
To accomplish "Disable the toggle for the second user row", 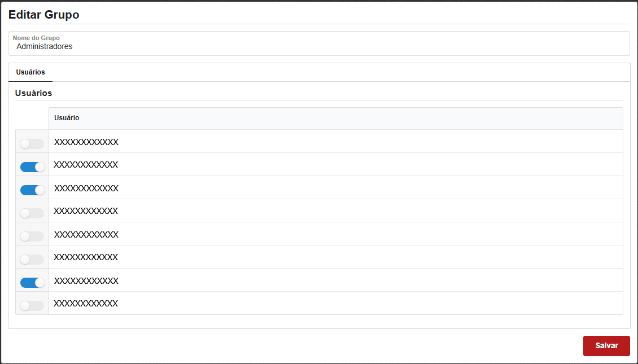I will point(32,167).
